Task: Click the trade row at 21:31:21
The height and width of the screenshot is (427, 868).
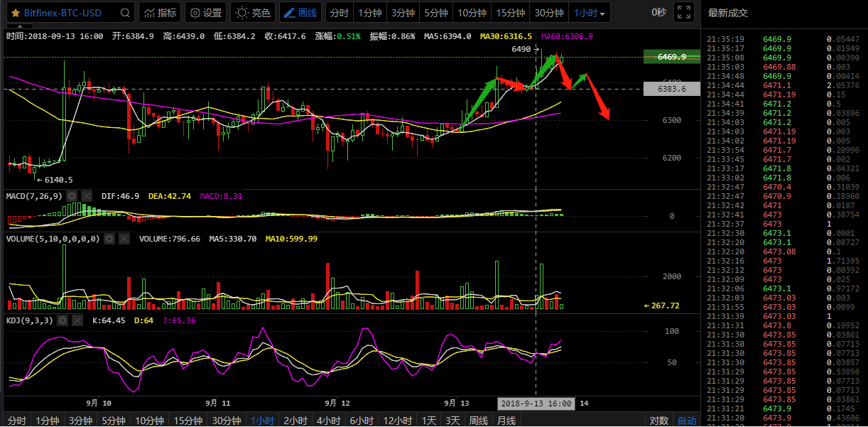Action: coord(783,409)
